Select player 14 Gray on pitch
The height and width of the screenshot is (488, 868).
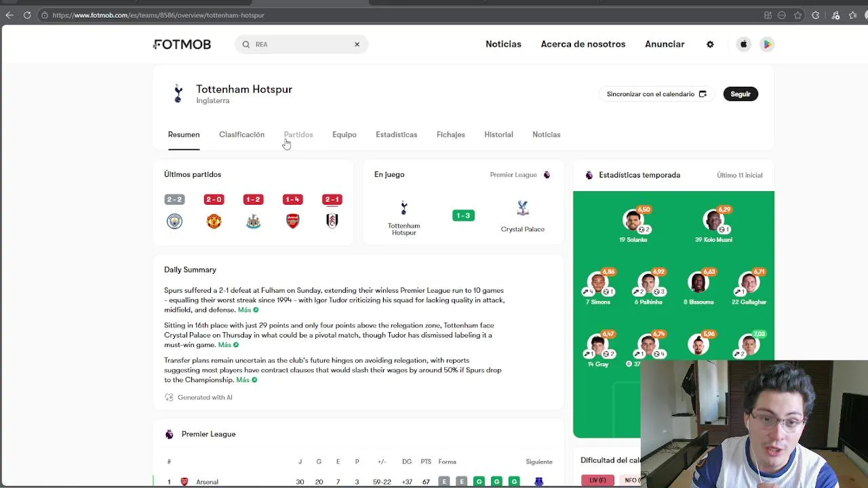click(x=598, y=350)
